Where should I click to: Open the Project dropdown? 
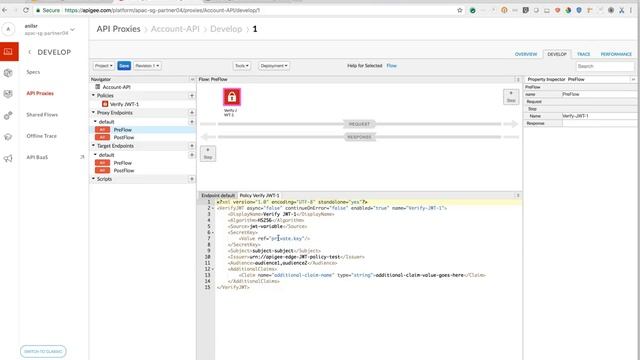(x=103, y=66)
